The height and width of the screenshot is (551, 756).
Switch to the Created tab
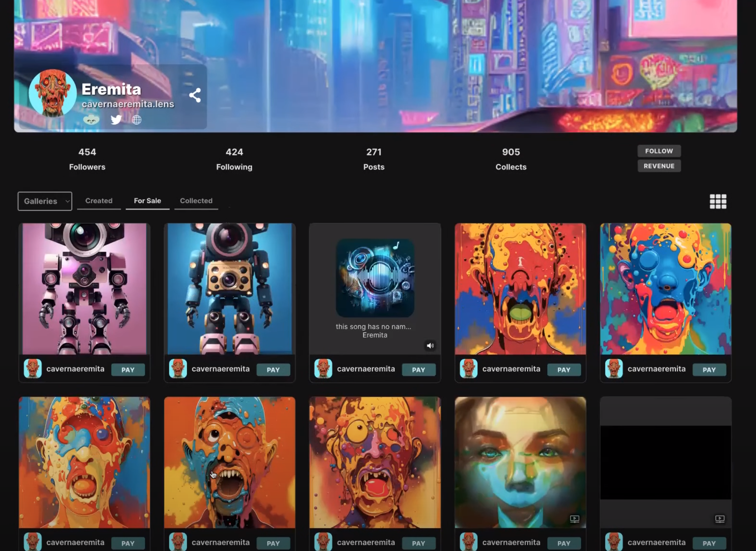[x=99, y=201]
